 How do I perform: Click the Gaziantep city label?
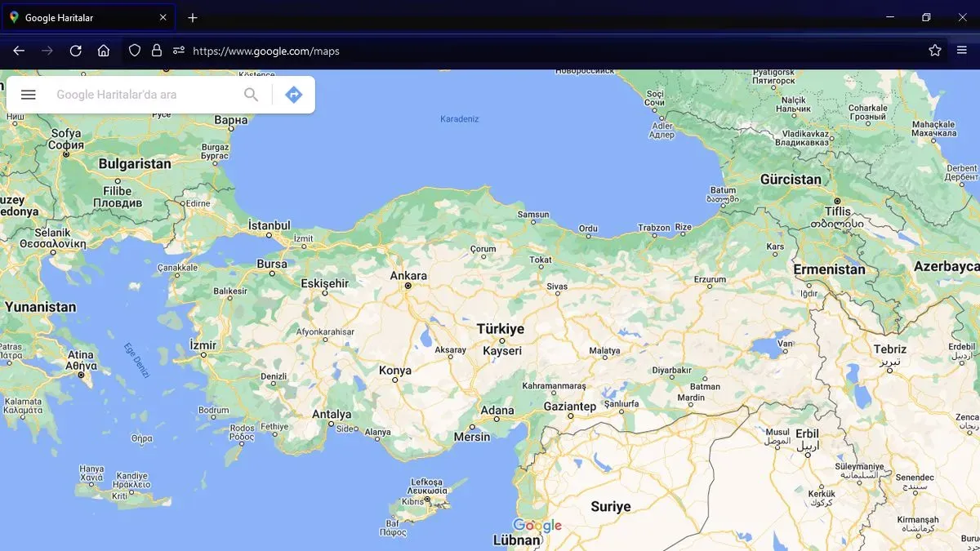click(570, 407)
